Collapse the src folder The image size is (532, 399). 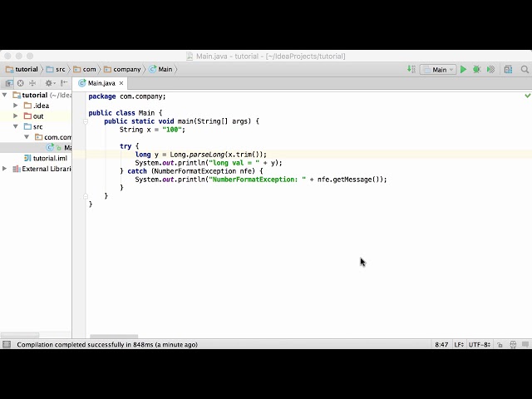(16, 126)
